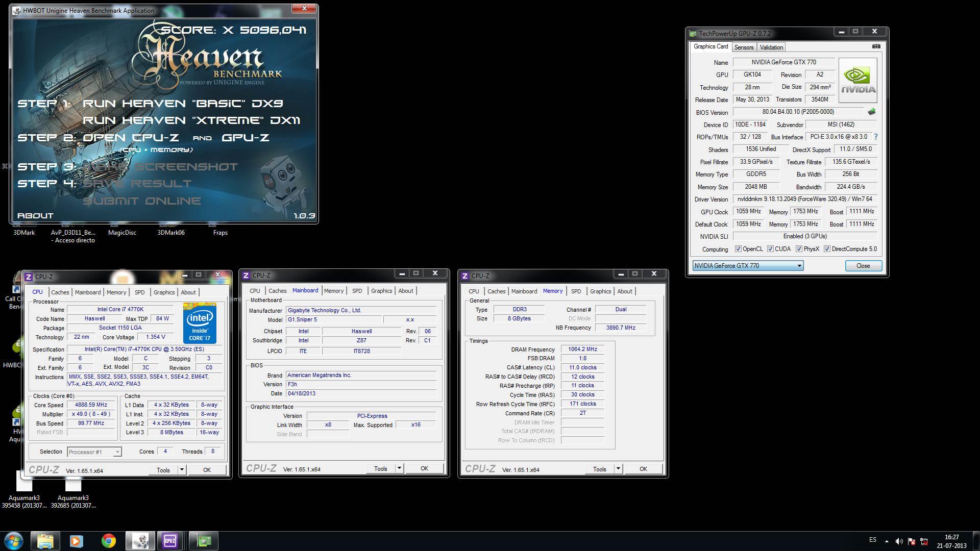Click the Intel Core i7 logo badge
The height and width of the screenshot is (551, 980).
tap(200, 323)
